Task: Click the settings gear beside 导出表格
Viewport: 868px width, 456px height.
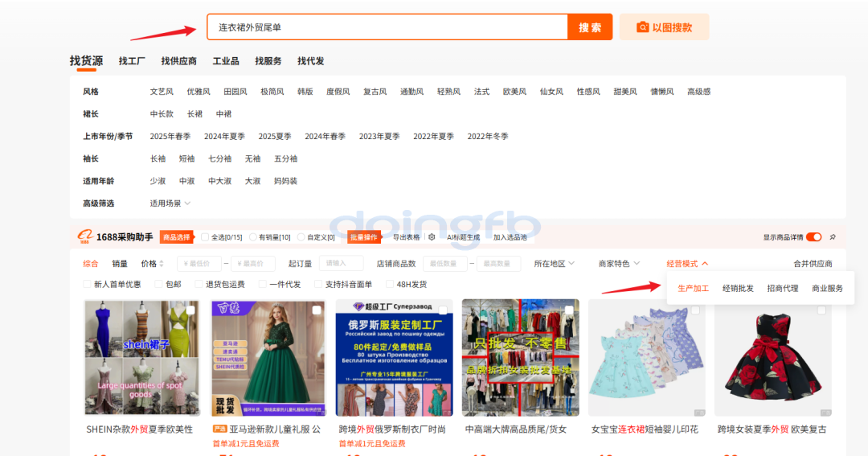Action: (432, 237)
